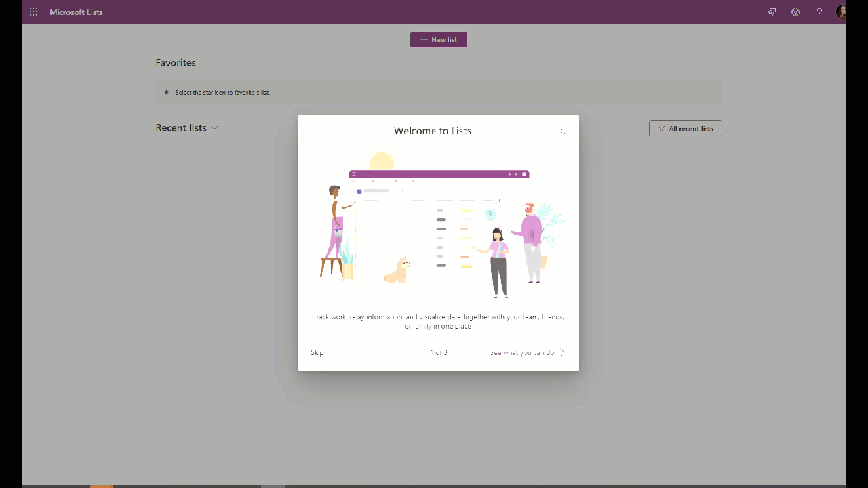Open the Settings gear
Viewport: 868px width, 488px height.
[x=795, y=12]
